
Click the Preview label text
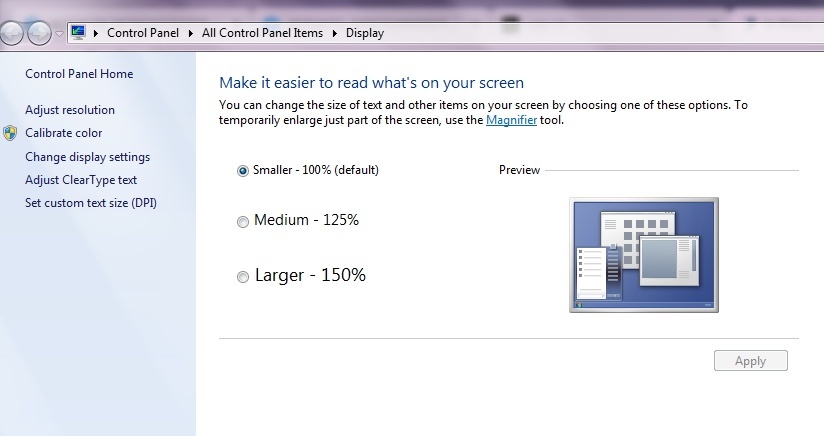point(519,170)
